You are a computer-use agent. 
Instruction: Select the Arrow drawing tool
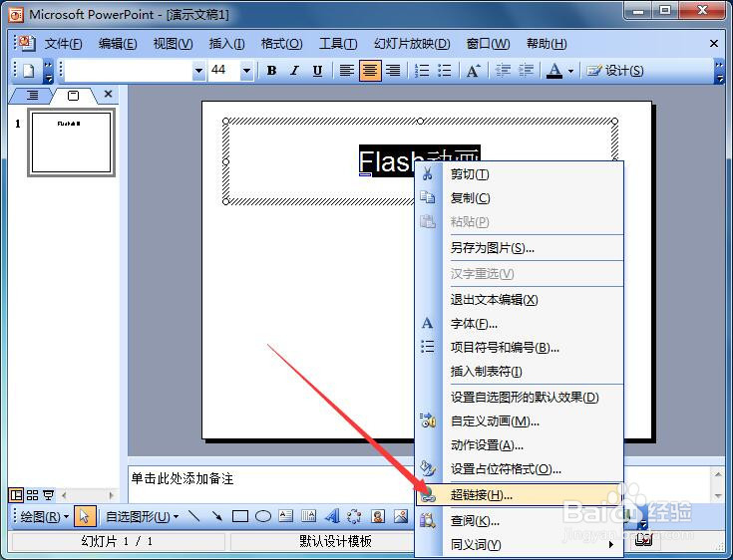217,516
